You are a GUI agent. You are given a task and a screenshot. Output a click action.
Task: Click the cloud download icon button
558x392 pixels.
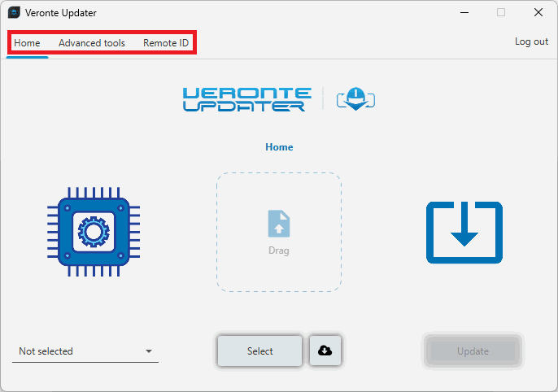[325, 351]
